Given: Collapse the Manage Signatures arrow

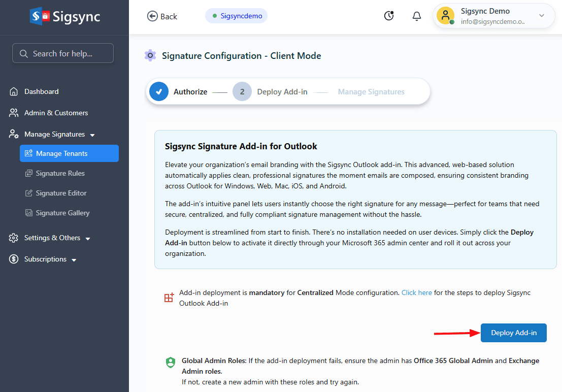Looking at the screenshot, I should 92,135.
